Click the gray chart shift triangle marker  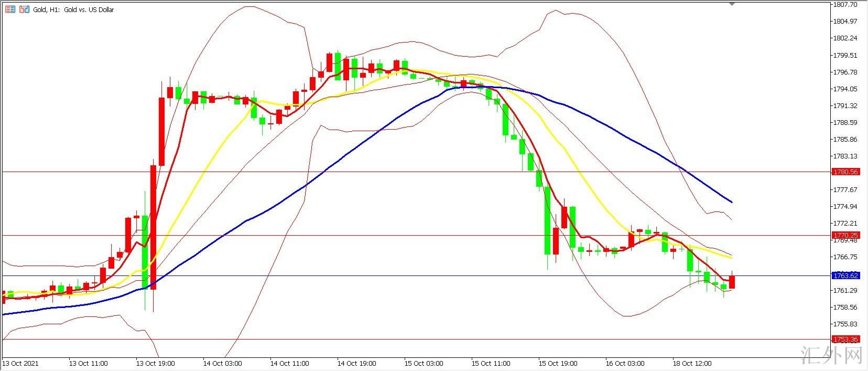click(732, 3)
